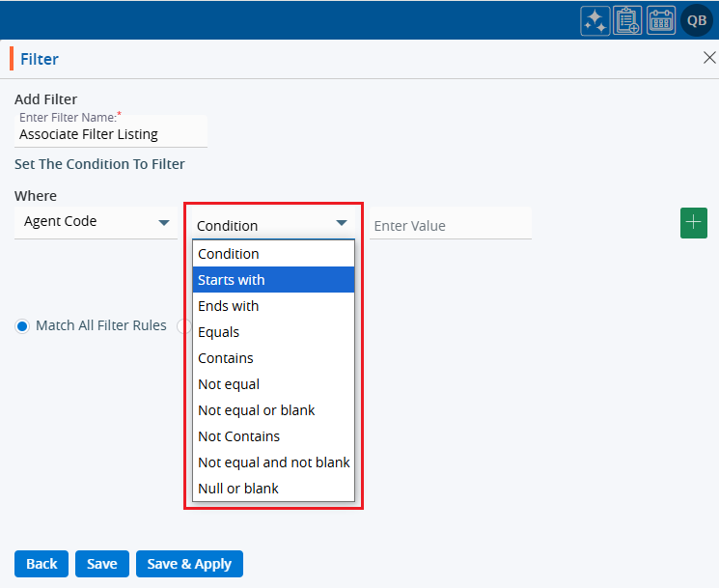Collapse the Condition dropdown arrow
The width and height of the screenshot is (719, 588).
341,224
